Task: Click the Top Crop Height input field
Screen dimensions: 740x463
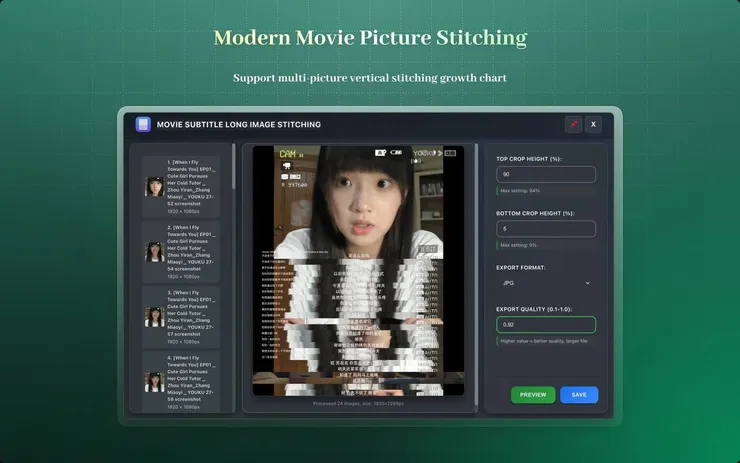Action: [x=546, y=174]
